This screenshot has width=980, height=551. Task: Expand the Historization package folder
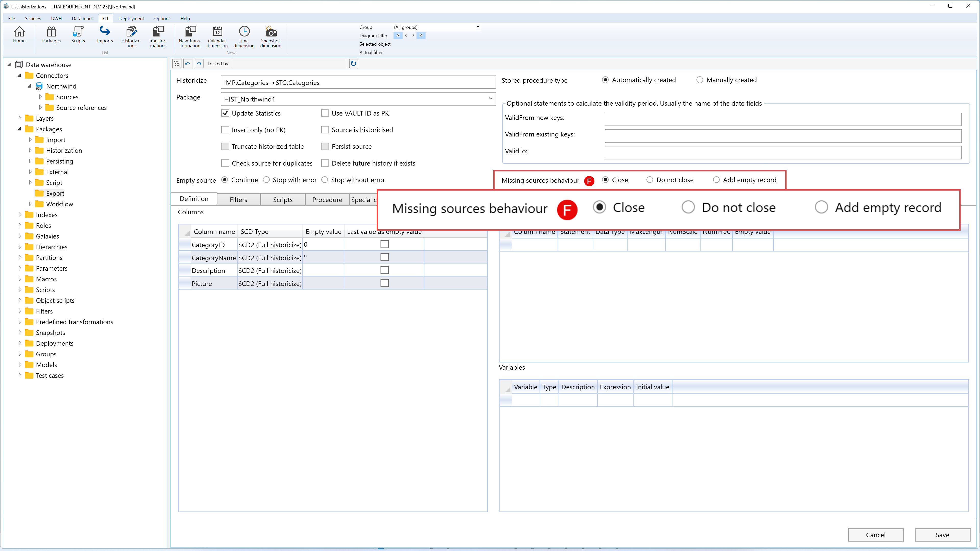pyautogui.click(x=30, y=150)
